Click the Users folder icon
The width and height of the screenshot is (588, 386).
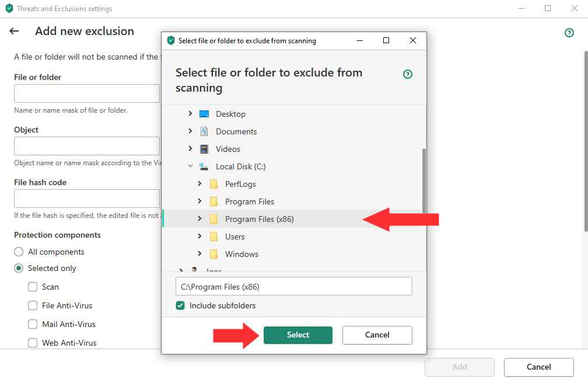tap(213, 237)
